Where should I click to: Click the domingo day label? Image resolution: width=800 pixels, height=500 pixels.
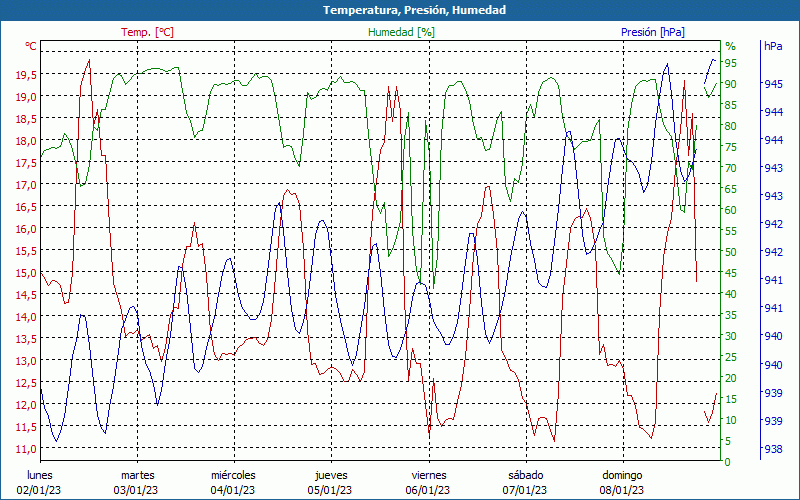(x=622, y=475)
